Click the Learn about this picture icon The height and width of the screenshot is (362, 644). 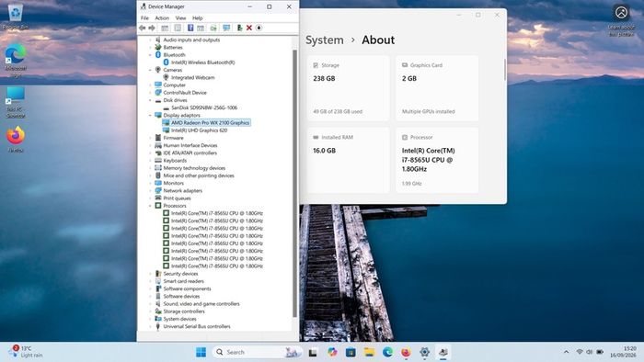click(x=621, y=20)
